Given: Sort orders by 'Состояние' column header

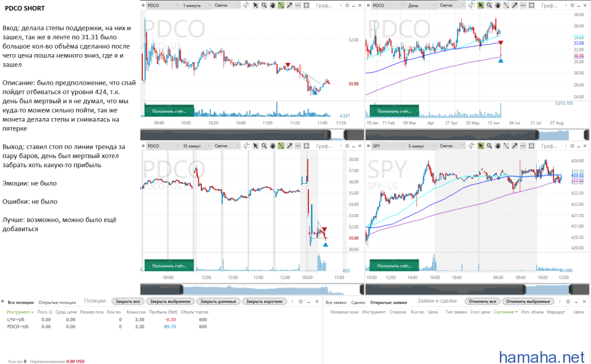Looking at the screenshot, I should (x=505, y=312).
